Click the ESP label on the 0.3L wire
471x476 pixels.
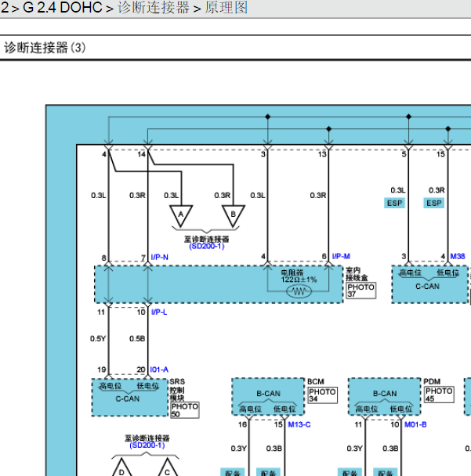pyautogui.click(x=396, y=204)
